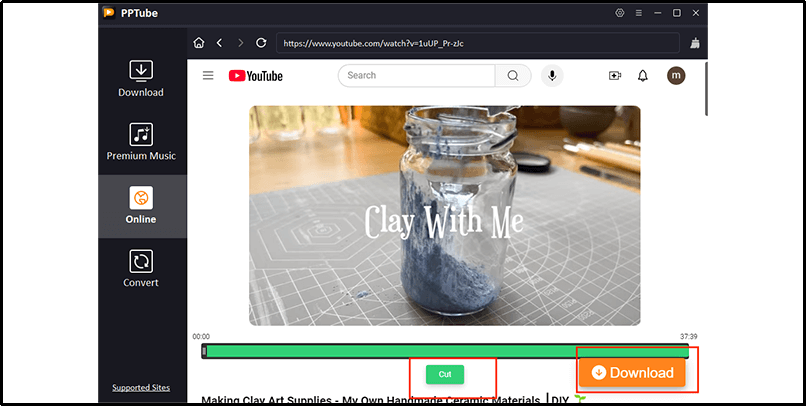Click the green Cut button
The width and height of the screenshot is (806, 406).
pyautogui.click(x=445, y=374)
